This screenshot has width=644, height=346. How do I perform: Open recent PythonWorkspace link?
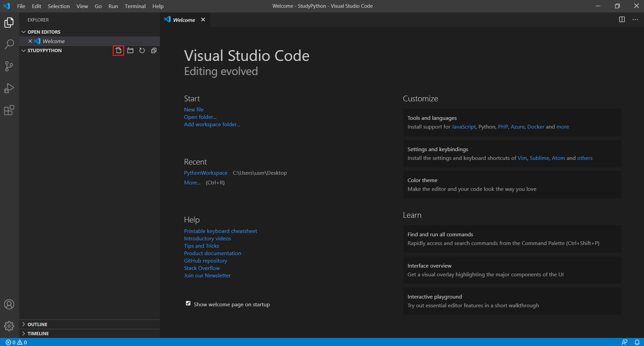click(206, 173)
